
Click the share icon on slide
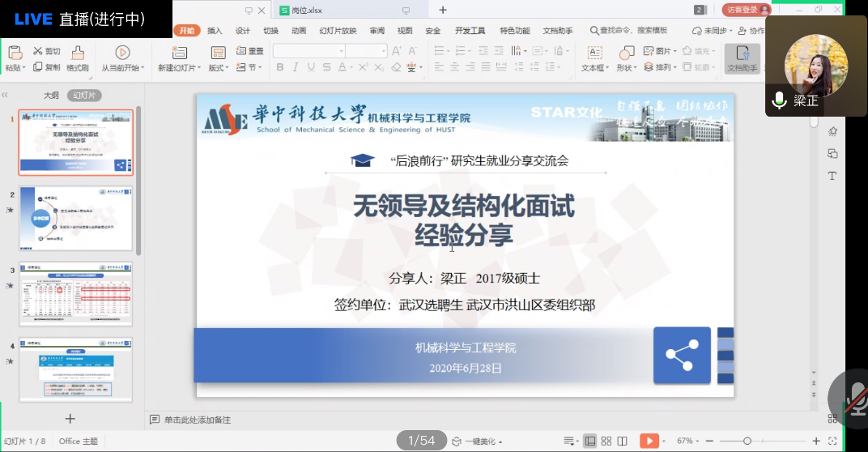(x=682, y=355)
